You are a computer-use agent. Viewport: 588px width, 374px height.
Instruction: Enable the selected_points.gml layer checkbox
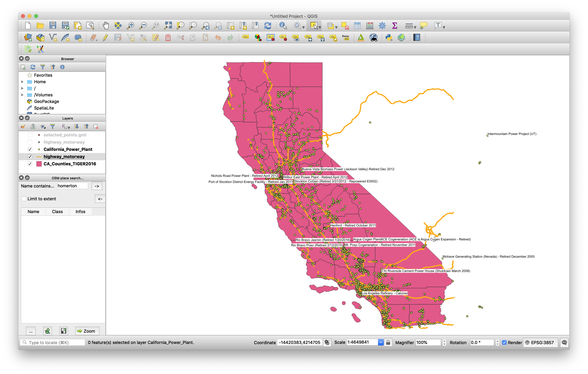tap(30, 135)
